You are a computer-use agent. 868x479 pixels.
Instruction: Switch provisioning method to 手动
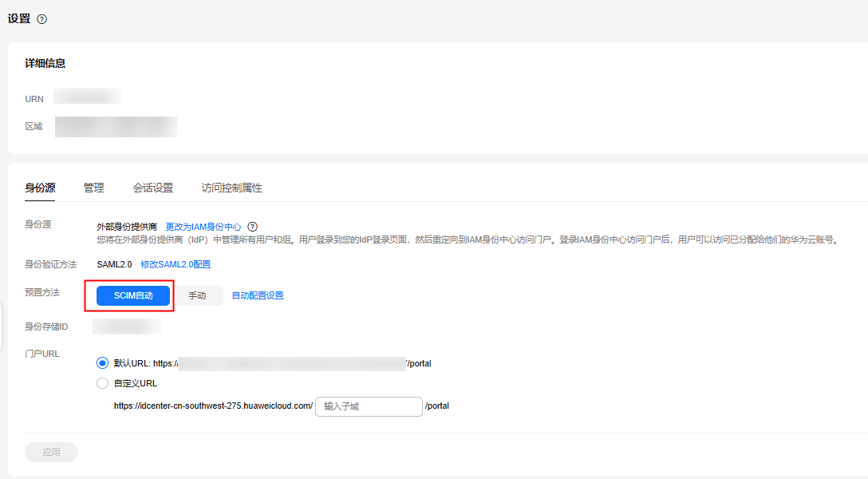197,295
